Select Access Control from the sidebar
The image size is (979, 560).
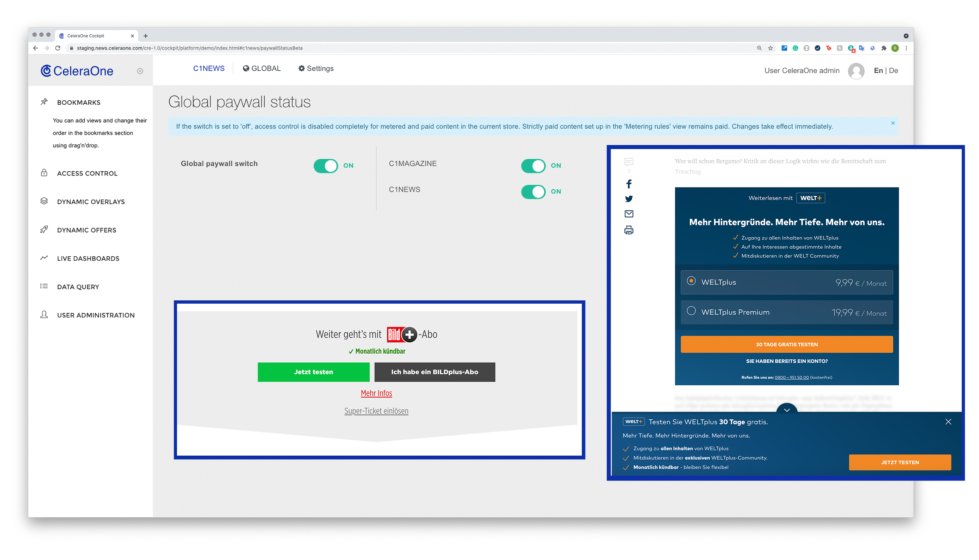pos(87,174)
